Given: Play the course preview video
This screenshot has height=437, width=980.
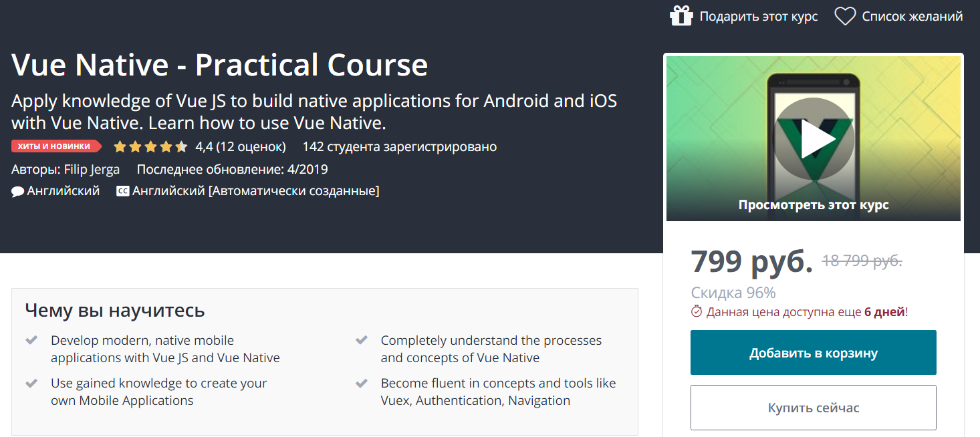Looking at the screenshot, I should click(814, 139).
